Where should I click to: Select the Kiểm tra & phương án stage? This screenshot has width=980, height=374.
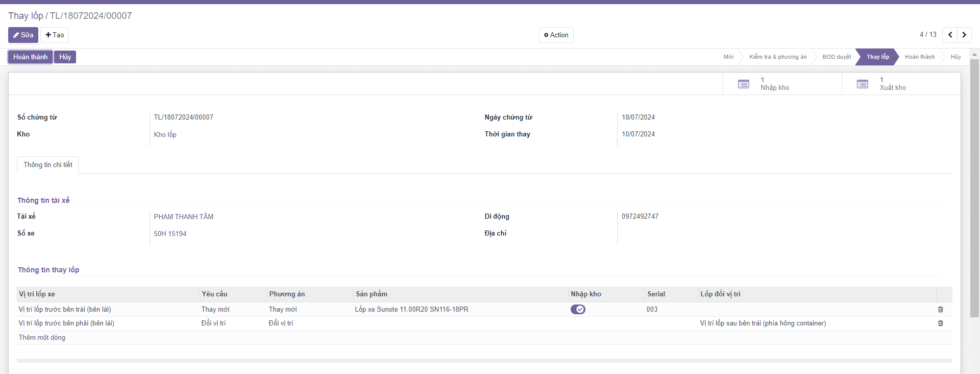click(x=778, y=57)
